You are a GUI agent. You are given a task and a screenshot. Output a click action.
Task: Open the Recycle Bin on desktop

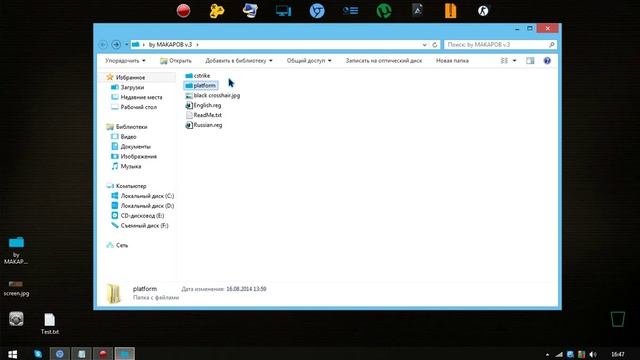[x=618, y=319]
